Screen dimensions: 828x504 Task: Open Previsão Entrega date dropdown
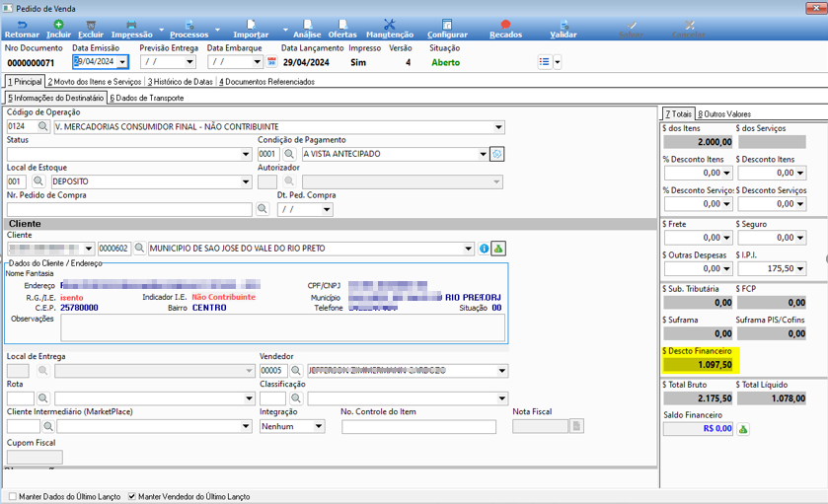click(189, 62)
